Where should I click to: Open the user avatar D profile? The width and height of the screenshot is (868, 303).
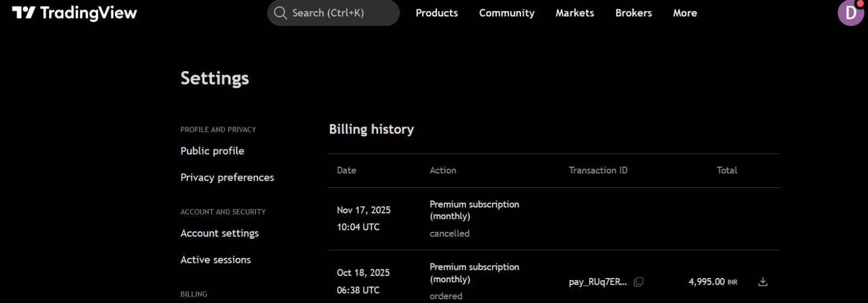click(851, 12)
